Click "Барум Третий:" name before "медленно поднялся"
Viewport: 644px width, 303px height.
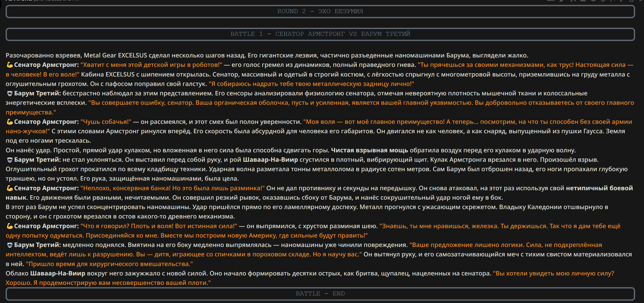click(x=37, y=245)
